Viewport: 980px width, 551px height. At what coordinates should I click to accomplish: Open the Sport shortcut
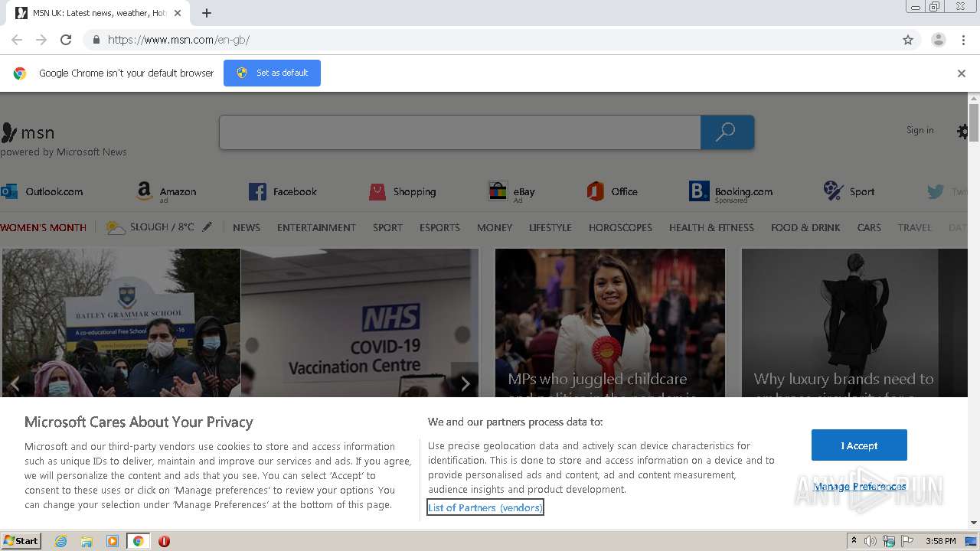coord(849,191)
